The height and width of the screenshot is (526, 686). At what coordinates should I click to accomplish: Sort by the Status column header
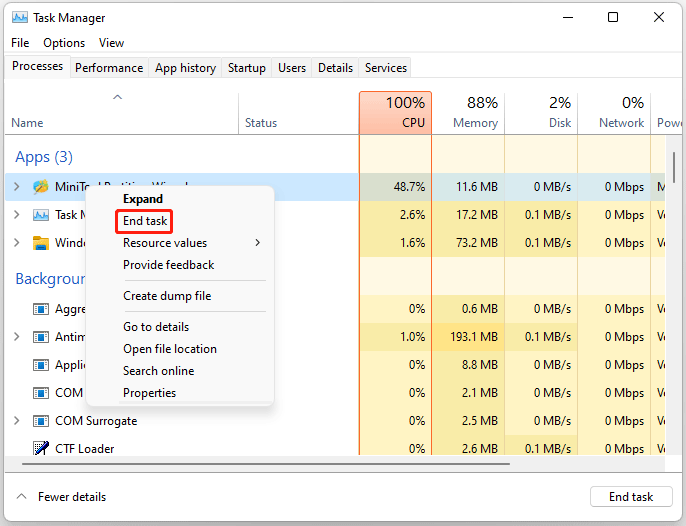[x=299, y=113]
